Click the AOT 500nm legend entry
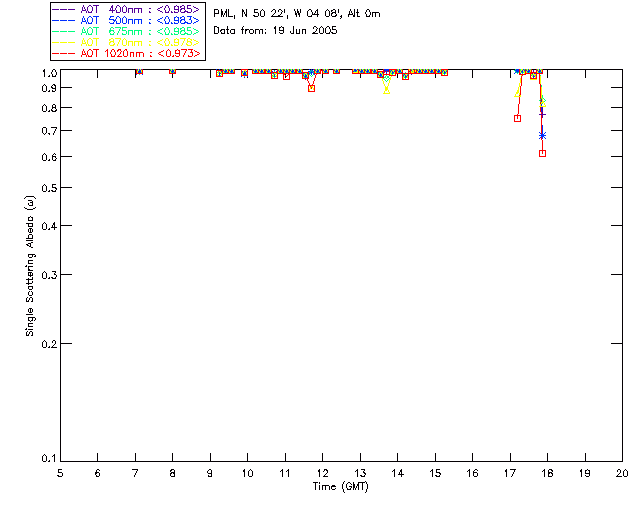The image size is (640, 512). tap(126, 20)
